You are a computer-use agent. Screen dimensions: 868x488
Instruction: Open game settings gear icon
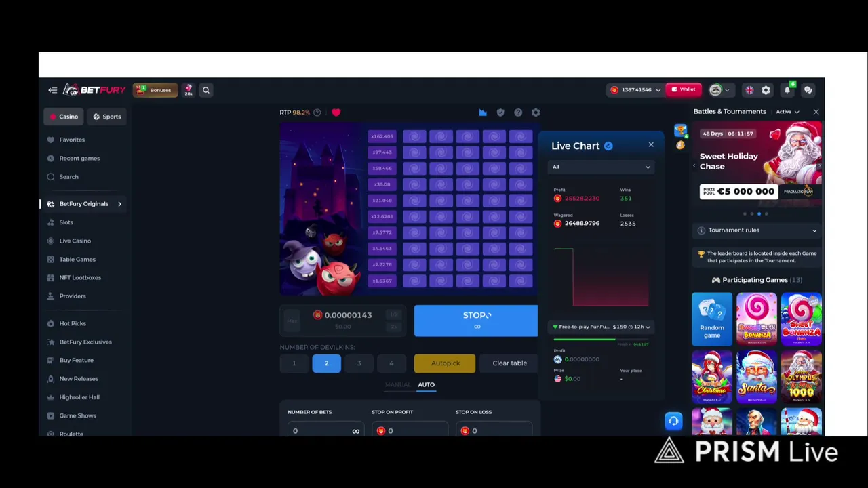click(536, 113)
